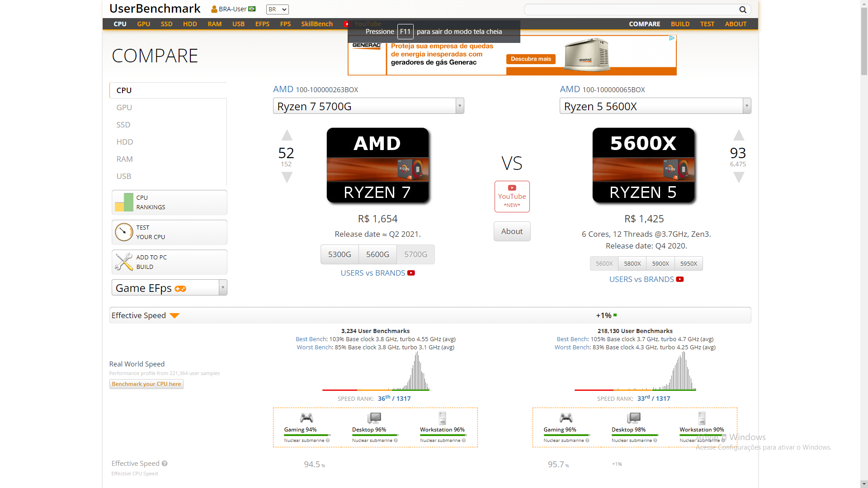Click help icon under Desktop 98% Nuclear submarine
Image resolution: width=868 pixels, height=488 pixels.
pyautogui.click(x=655, y=441)
